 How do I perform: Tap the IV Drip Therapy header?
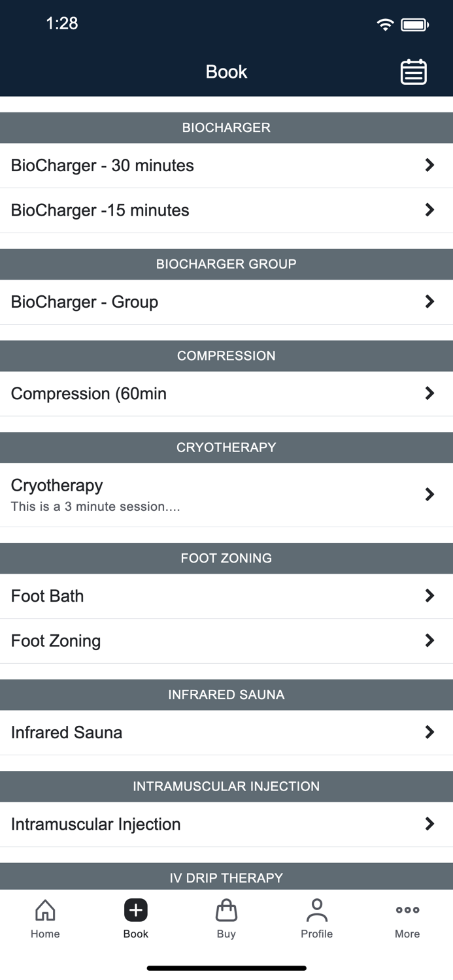(226, 877)
